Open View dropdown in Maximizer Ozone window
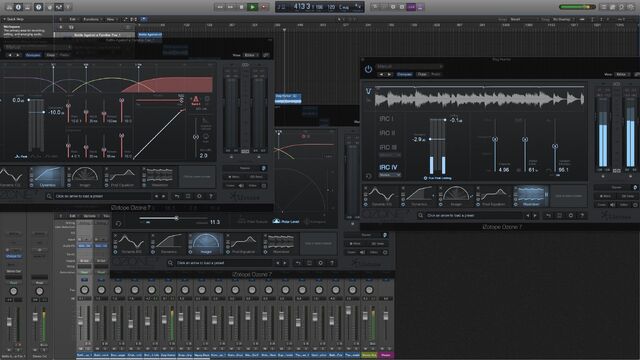The height and width of the screenshot is (360, 640). coord(622,74)
